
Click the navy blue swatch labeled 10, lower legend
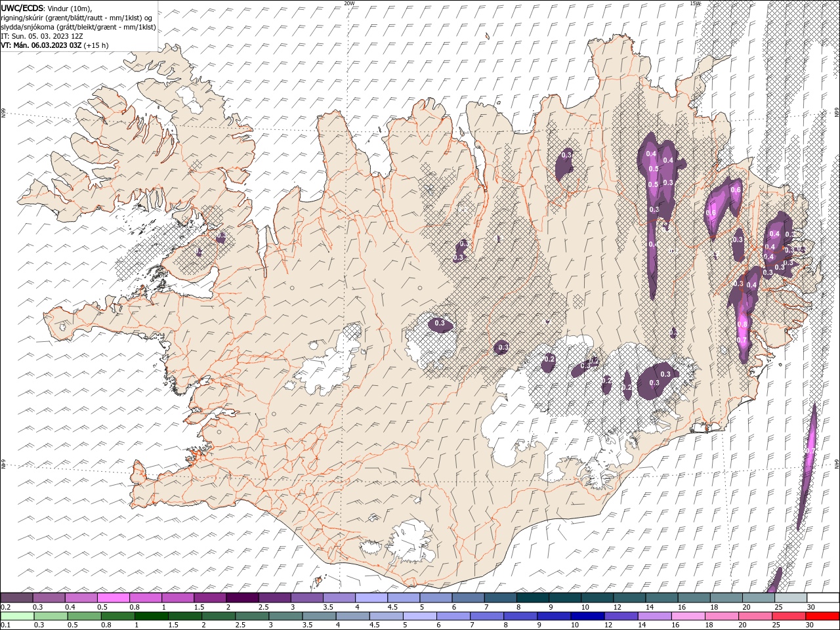point(587,616)
